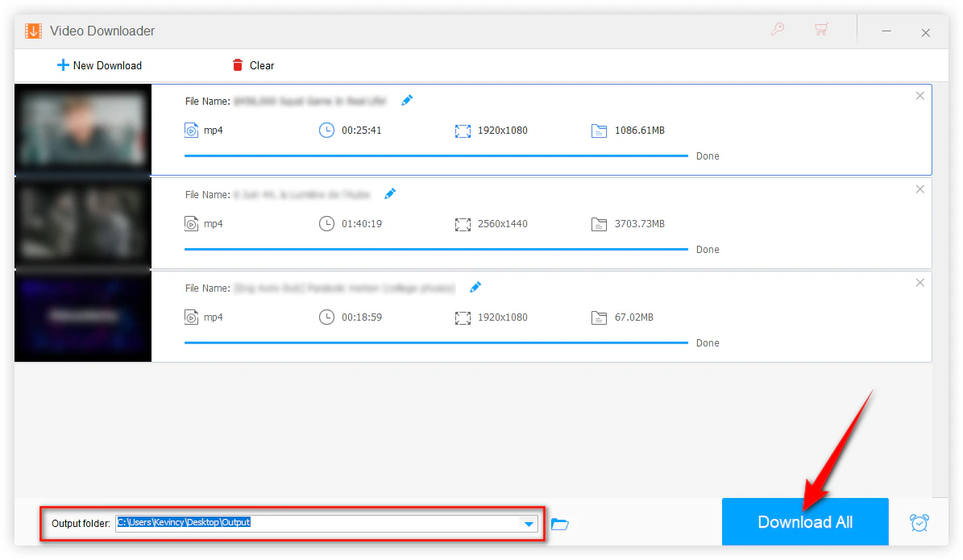This screenshot has width=963, height=560.
Task: Click the Done status on the first video
Action: 707,156
